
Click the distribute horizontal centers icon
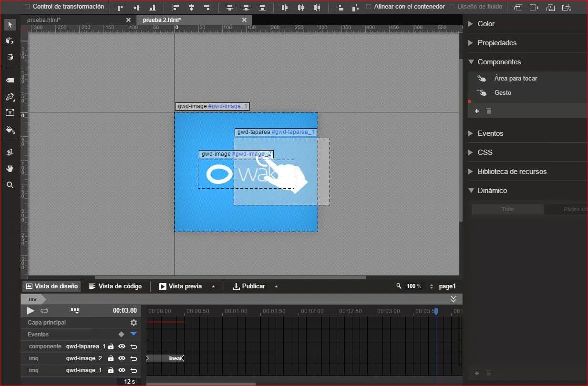301,8
